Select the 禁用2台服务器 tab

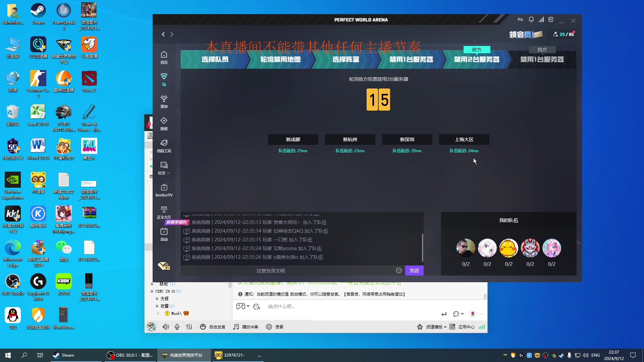(476, 59)
